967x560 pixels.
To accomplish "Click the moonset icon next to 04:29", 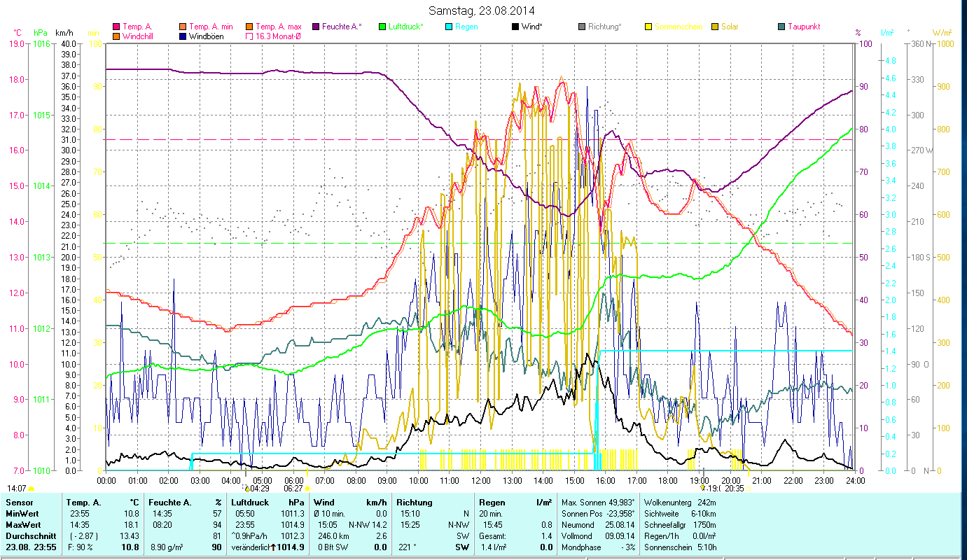I will pos(246,487).
